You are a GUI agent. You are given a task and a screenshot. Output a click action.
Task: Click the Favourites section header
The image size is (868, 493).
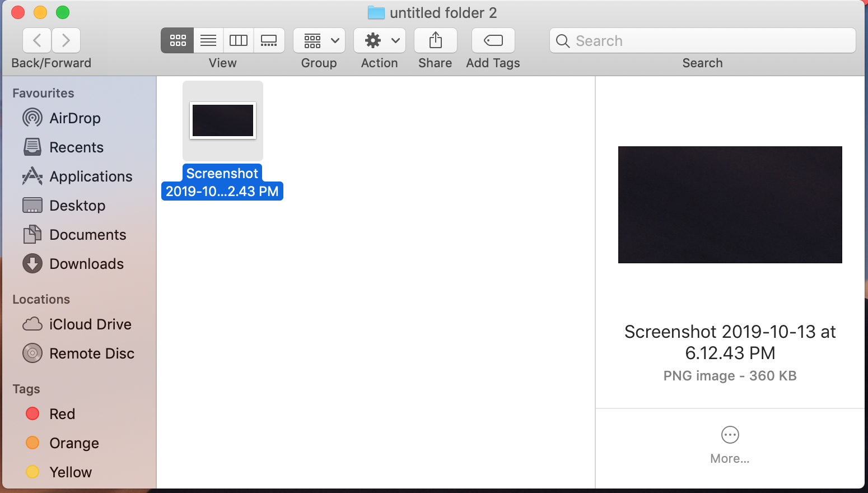(x=43, y=93)
